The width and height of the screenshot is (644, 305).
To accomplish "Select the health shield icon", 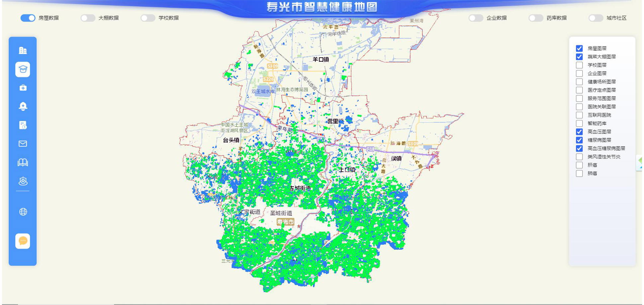I will pos(23,181).
